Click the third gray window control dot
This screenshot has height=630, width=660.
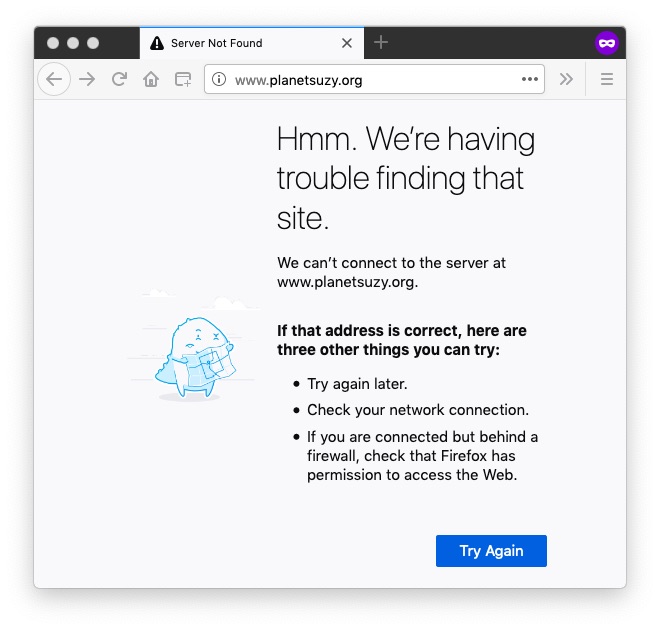pos(93,43)
